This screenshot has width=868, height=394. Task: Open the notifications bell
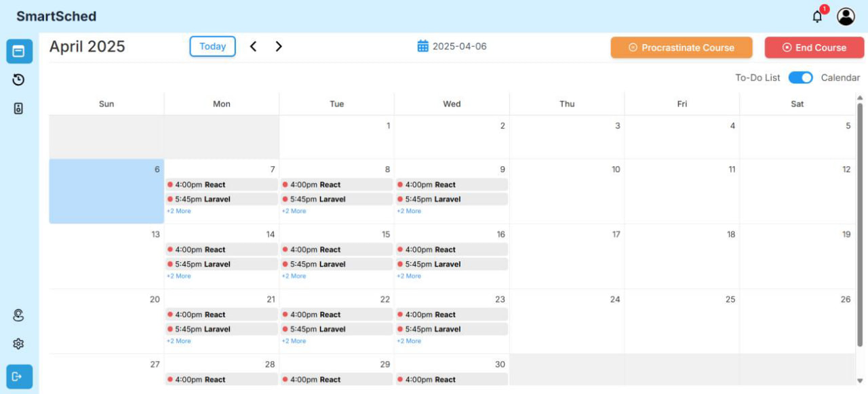coord(818,17)
